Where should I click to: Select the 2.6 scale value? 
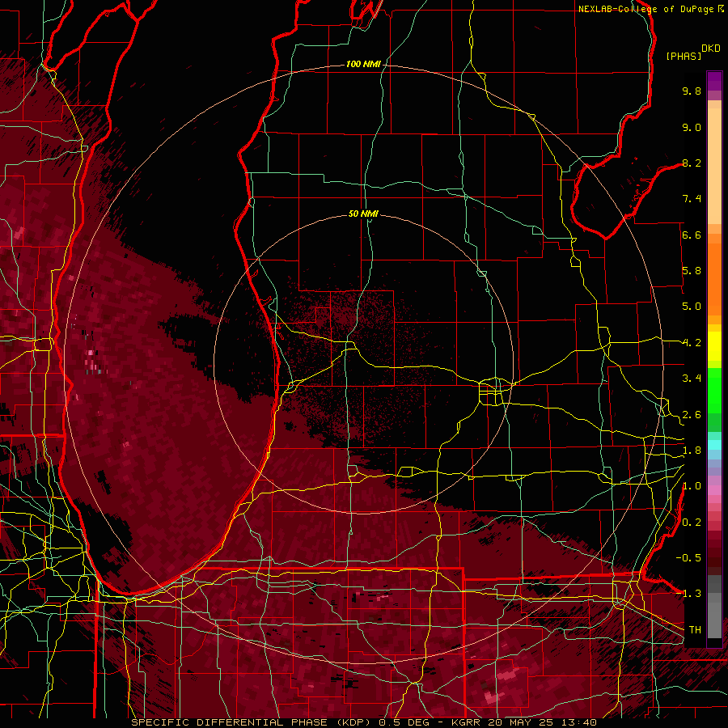[692, 415]
